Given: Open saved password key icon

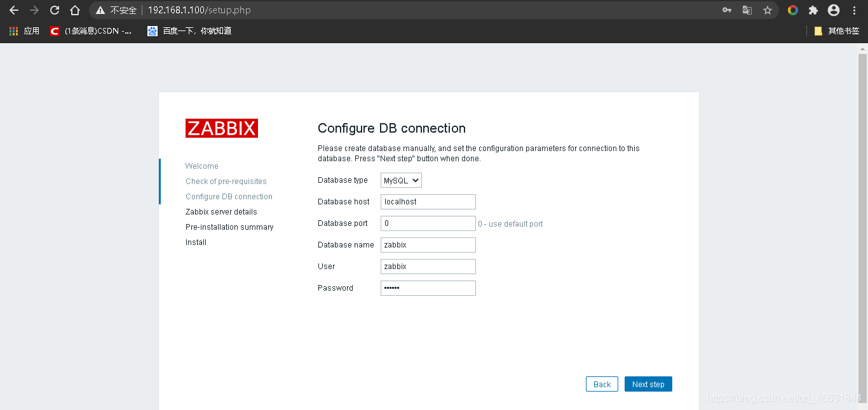Looking at the screenshot, I should click(727, 10).
